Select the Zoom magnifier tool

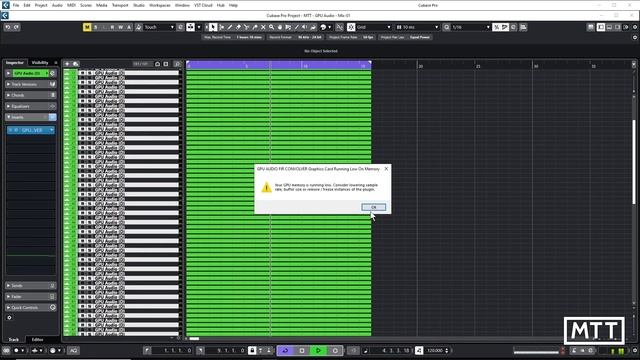click(x=271, y=27)
